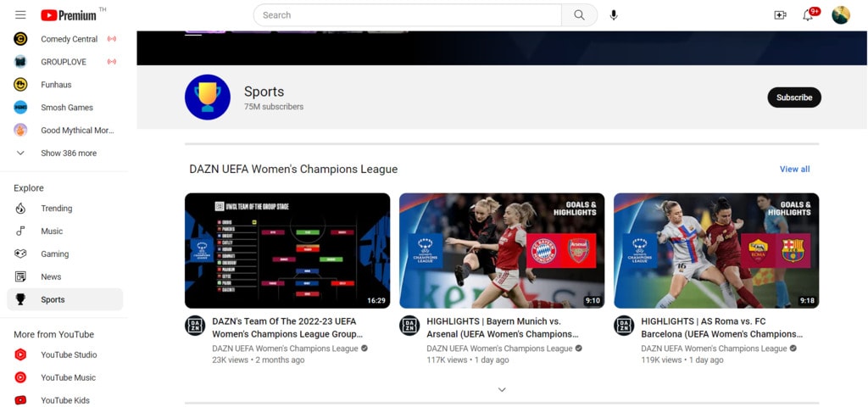Open AS Roma vs. FC Barcelona title
Image resolution: width=868 pixels, height=407 pixels.
tap(721, 328)
